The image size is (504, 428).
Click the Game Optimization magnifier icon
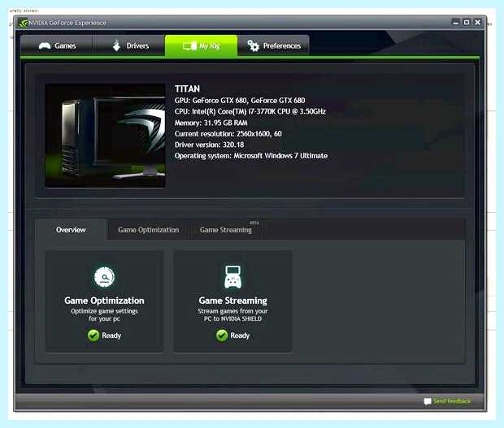click(105, 277)
